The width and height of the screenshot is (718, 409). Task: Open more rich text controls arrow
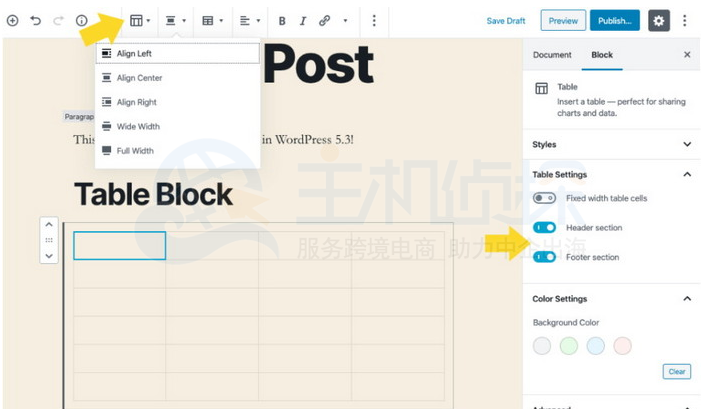pyautogui.click(x=345, y=21)
